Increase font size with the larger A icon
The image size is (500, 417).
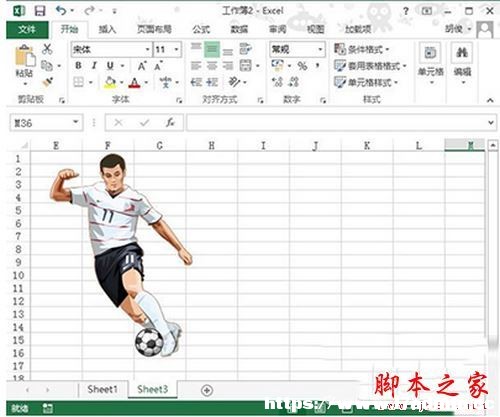pos(142,66)
